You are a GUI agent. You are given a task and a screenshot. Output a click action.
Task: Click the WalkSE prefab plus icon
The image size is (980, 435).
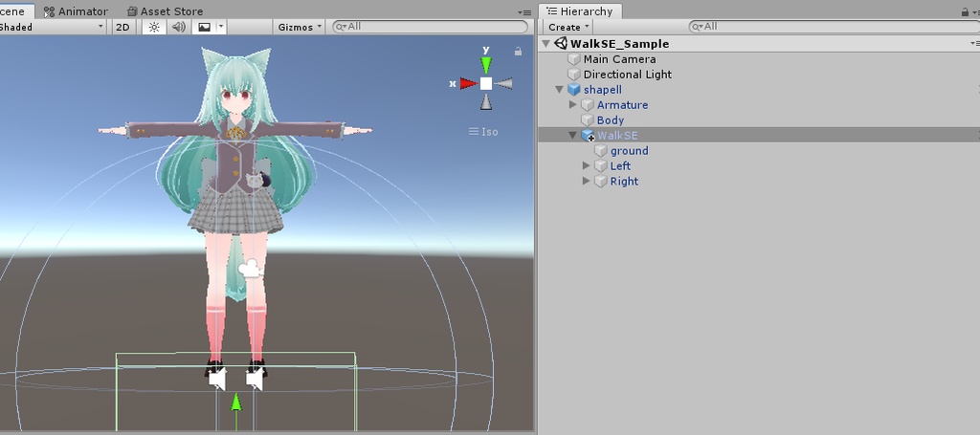[588, 136]
